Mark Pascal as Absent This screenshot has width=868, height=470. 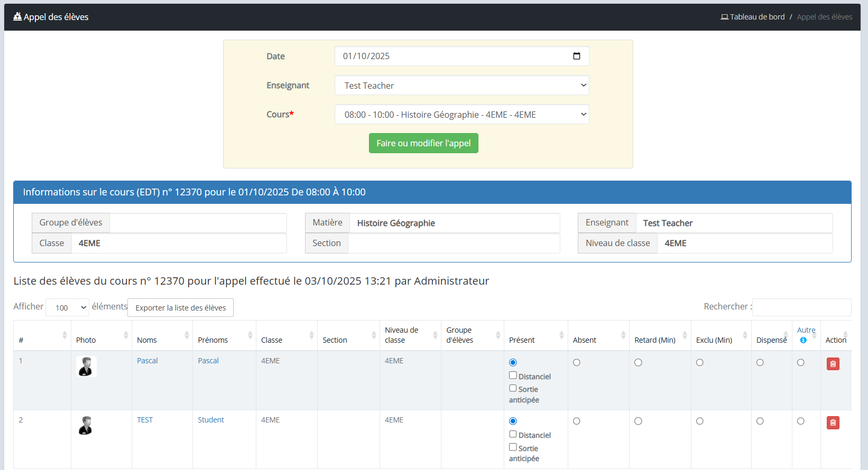tap(576, 363)
